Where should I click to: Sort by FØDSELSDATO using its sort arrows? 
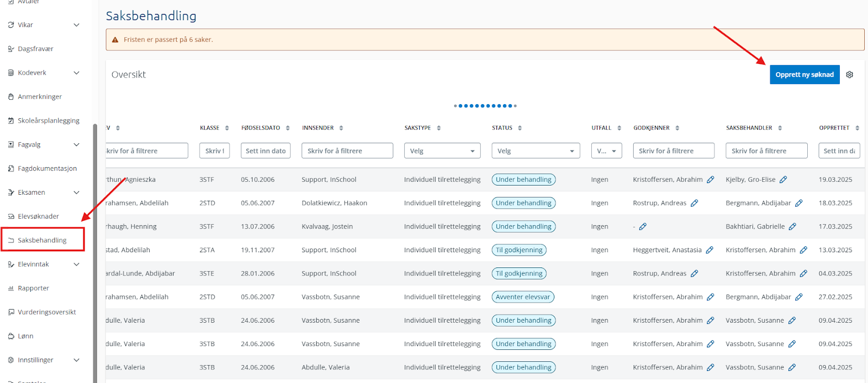point(288,128)
